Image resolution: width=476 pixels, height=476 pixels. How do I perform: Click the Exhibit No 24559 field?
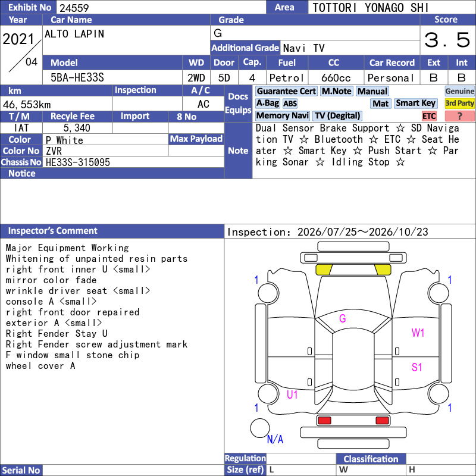[x=161, y=8]
